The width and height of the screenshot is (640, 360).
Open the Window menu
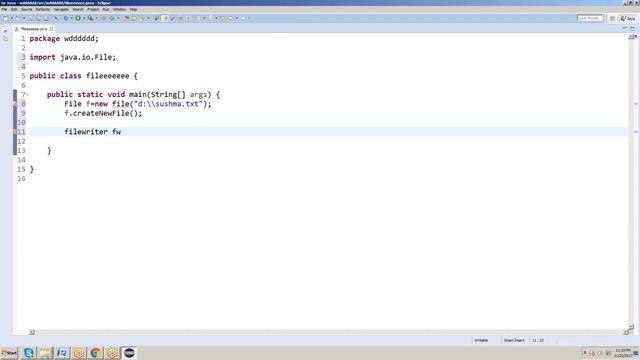[119, 9]
